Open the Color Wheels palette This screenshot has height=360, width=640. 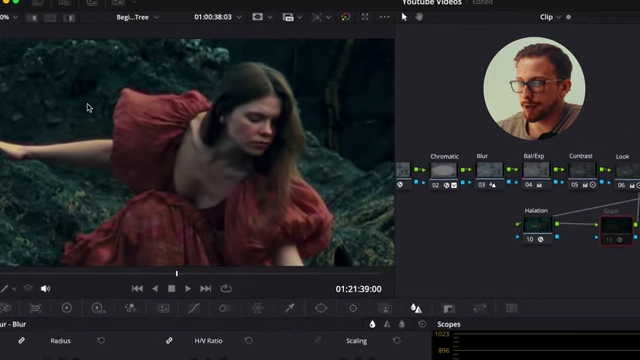tap(67, 308)
